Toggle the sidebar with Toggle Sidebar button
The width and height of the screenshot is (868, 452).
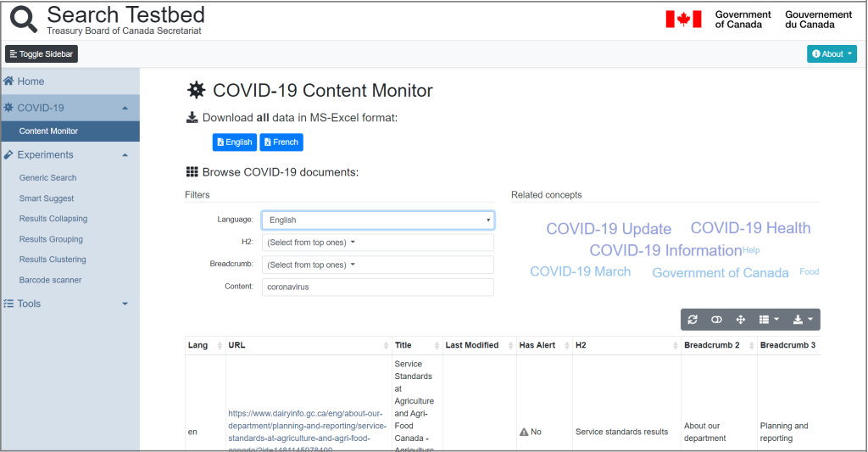[42, 53]
